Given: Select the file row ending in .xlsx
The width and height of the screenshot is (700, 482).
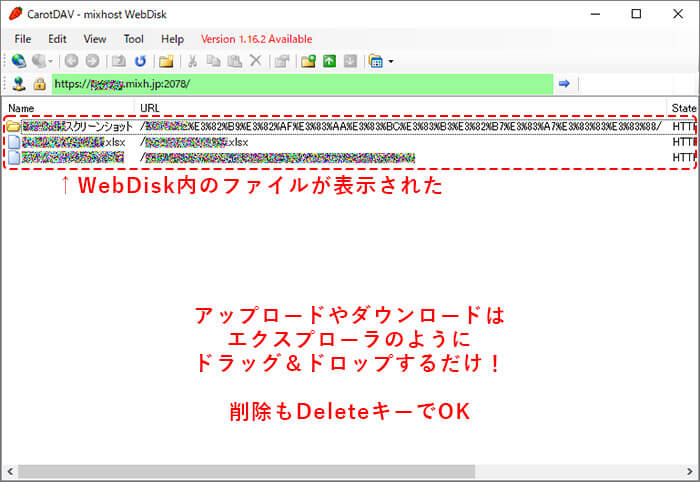Looking at the screenshot, I should (x=350, y=142).
